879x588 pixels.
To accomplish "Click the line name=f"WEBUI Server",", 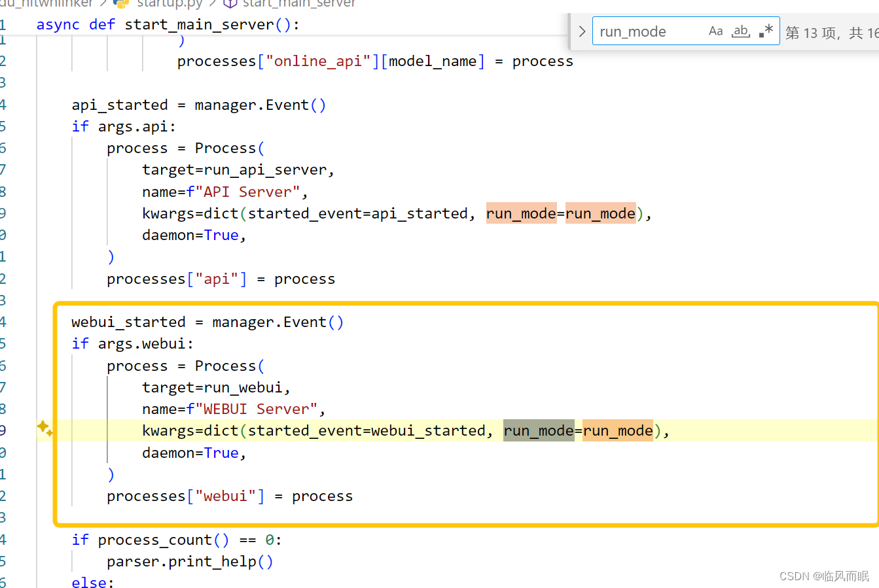I will tap(234, 409).
